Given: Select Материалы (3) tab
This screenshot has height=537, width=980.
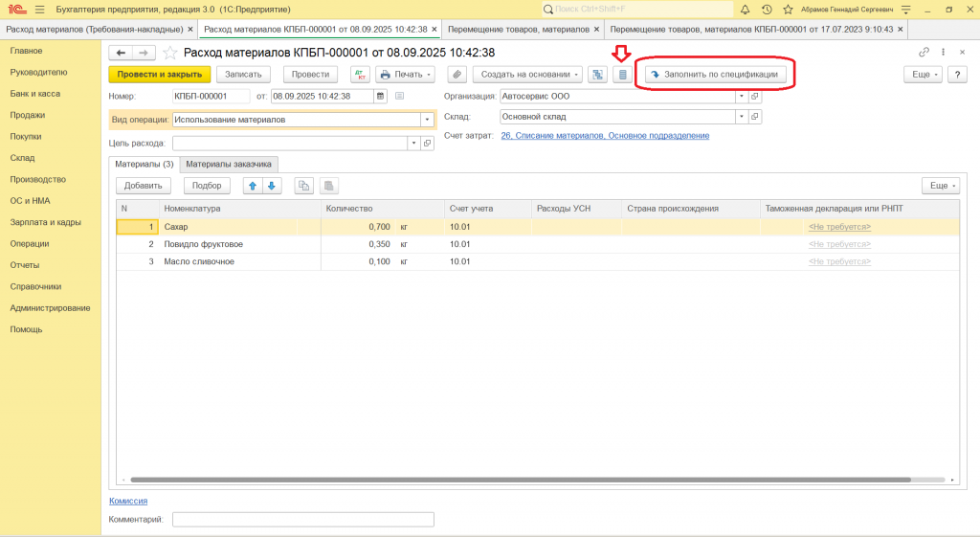Looking at the screenshot, I should pyautogui.click(x=145, y=165).
